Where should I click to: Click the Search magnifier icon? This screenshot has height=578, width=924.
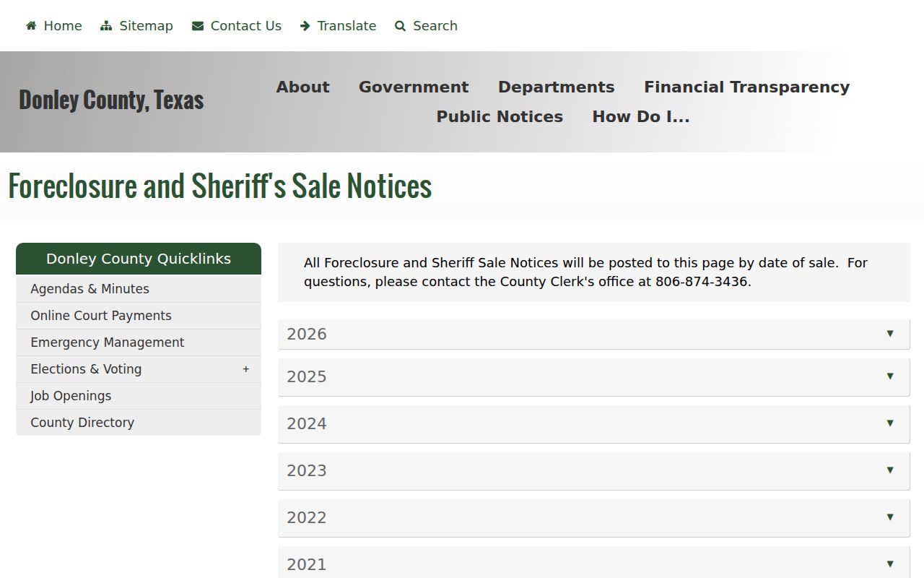401,26
